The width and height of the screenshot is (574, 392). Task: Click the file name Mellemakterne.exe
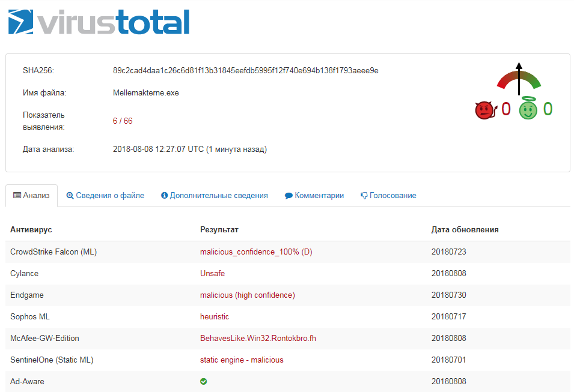[145, 93]
